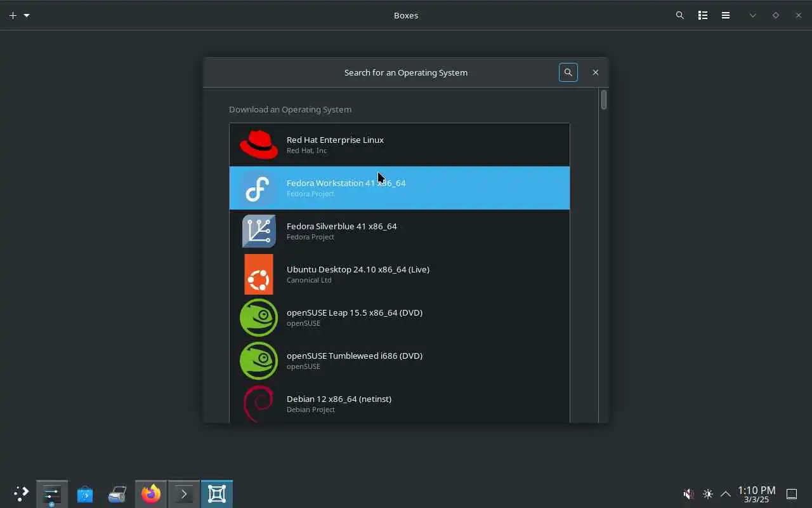This screenshot has height=508, width=812.
Task: Select openSUSE Tumbleweed i686 (DVD)
Action: [400, 361]
